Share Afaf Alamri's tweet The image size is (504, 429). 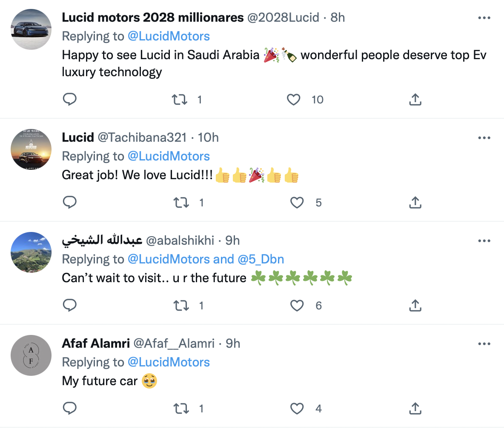click(415, 408)
